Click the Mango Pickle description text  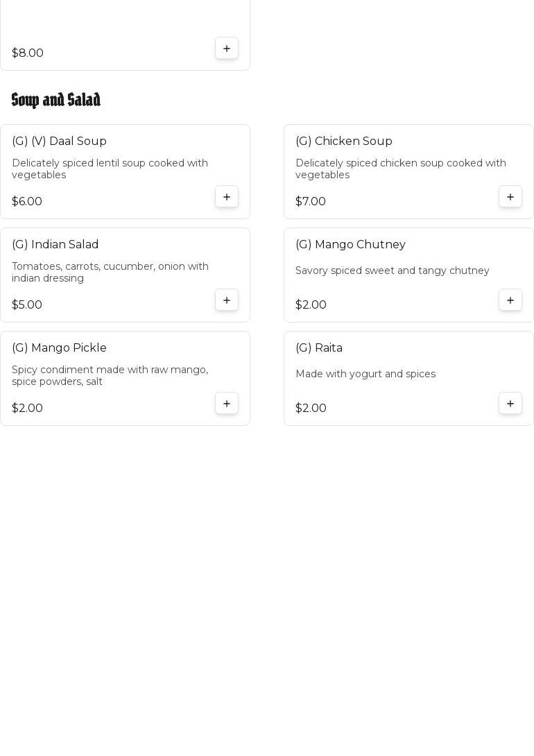(110, 376)
